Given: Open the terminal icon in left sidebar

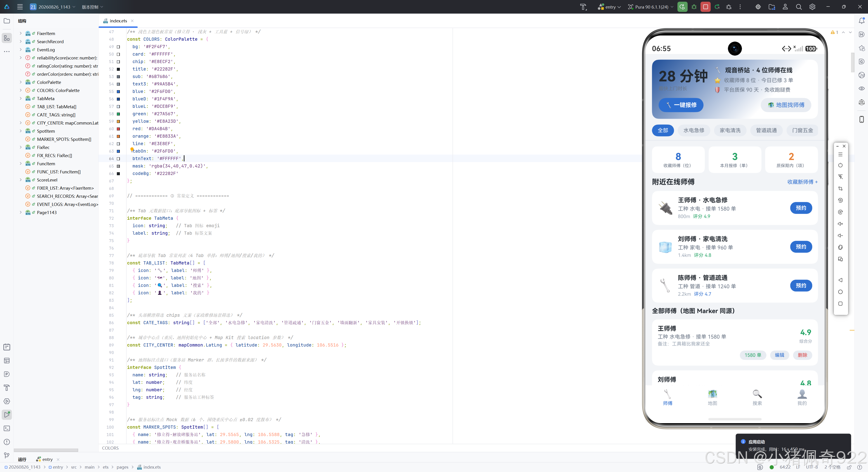Looking at the screenshot, I should (7, 428).
